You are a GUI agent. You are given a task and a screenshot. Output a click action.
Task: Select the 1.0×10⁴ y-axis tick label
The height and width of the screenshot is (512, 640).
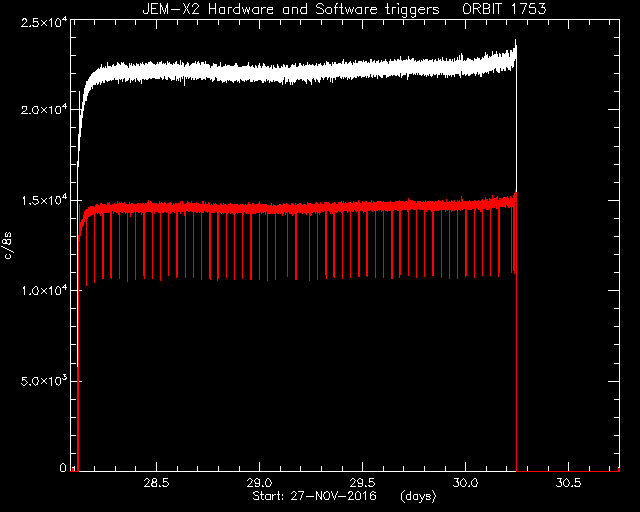(44, 290)
